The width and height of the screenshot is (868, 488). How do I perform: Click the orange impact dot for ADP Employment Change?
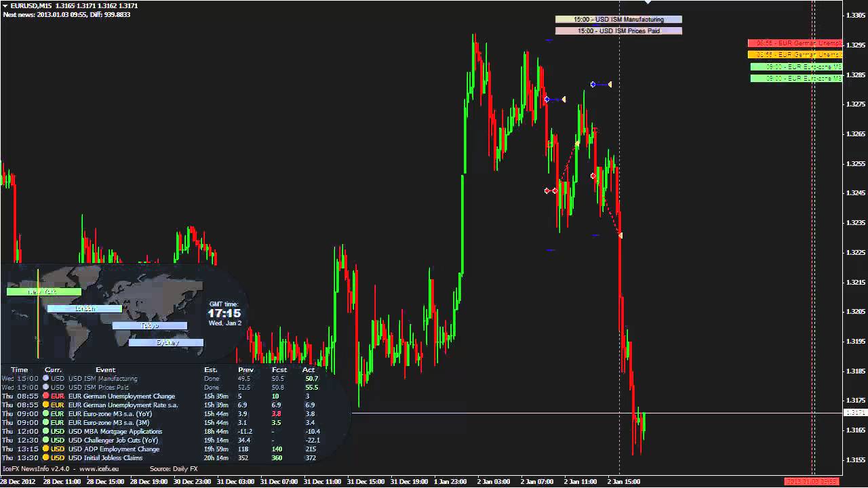(45, 449)
